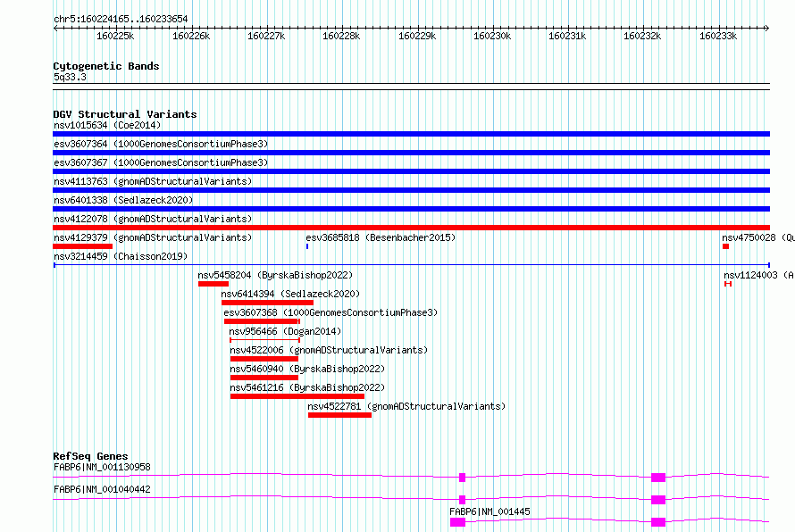This screenshot has width=795, height=532.
Task: Select the red nsv5458204 variant bar
Action: tap(213, 284)
